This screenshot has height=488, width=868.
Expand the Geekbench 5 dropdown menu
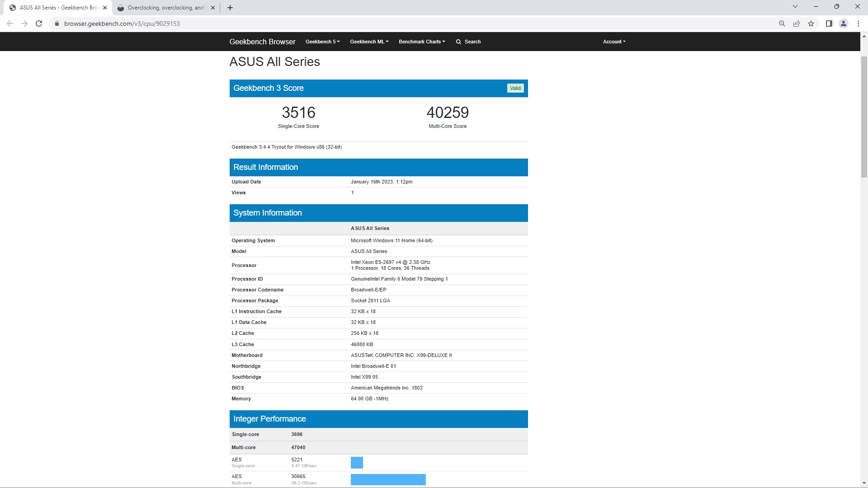coord(322,42)
